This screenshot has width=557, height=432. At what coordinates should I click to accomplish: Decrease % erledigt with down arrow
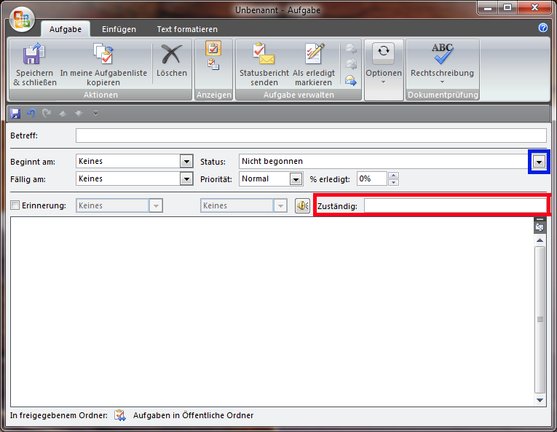(393, 182)
